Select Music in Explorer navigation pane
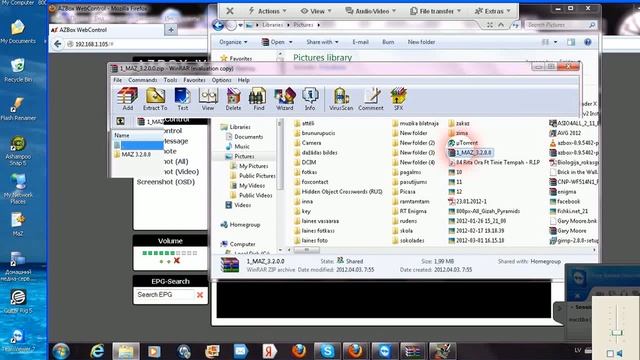The image size is (640, 360). pyautogui.click(x=242, y=147)
